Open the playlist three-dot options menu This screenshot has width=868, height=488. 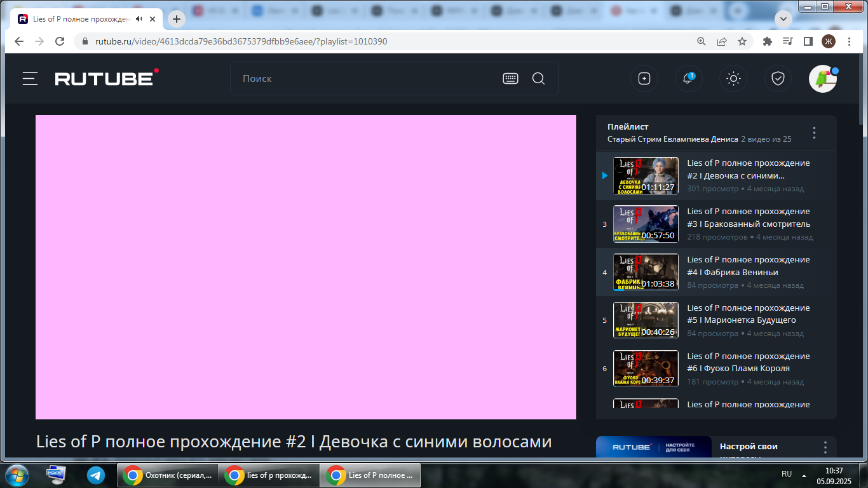pos(814,133)
